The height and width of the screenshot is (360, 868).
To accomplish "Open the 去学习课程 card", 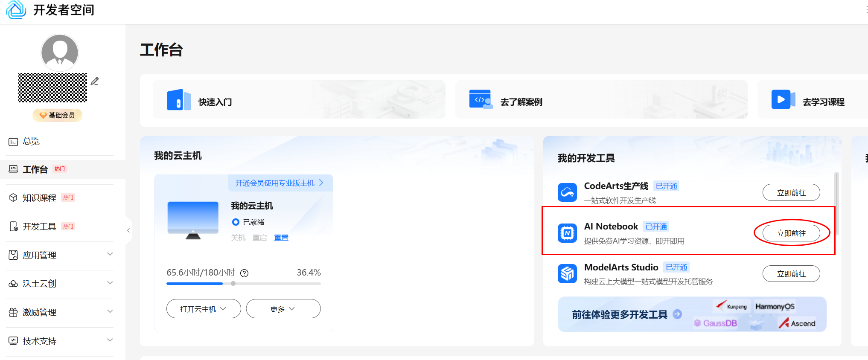I will pyautogui.click(x=813, y=99).
